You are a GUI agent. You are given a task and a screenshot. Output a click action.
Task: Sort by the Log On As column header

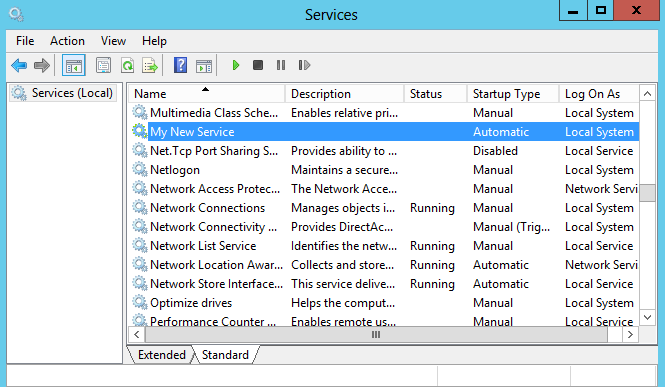599,94
